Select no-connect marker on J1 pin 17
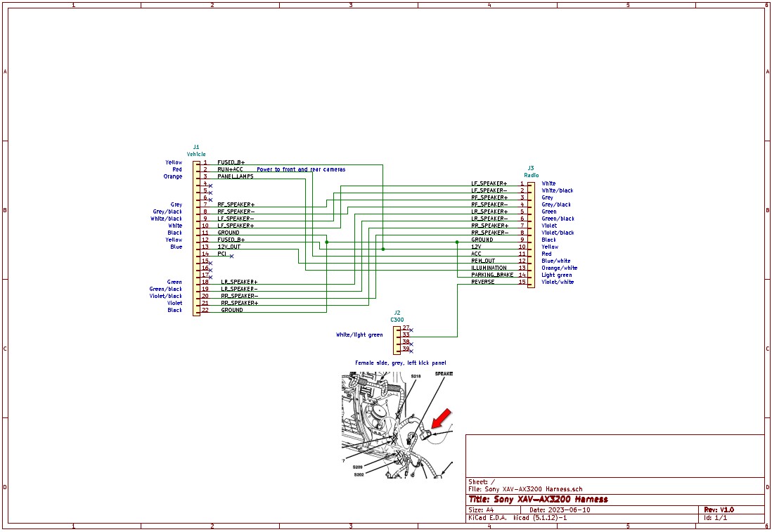Image resolution: width=772 pixels, height=532 pixels. coord(210,277)
